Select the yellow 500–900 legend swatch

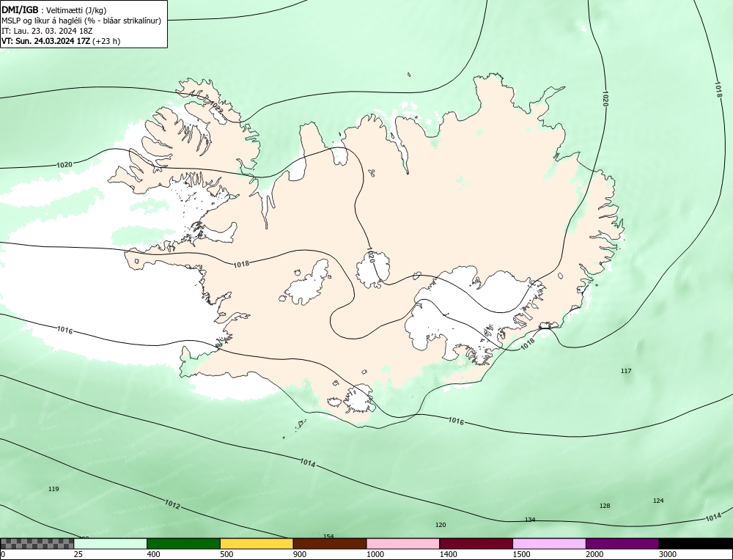click(257, 544)
